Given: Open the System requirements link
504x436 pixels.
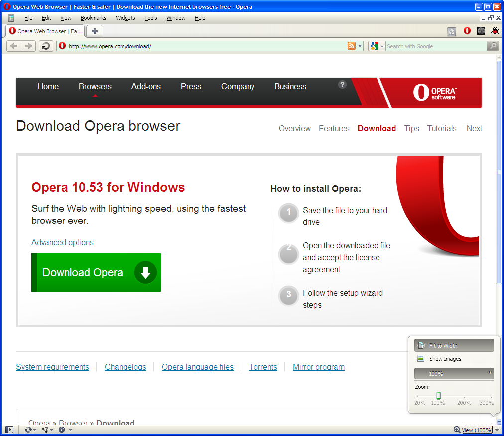Looking at the screenshot, I should coord(52,367).
